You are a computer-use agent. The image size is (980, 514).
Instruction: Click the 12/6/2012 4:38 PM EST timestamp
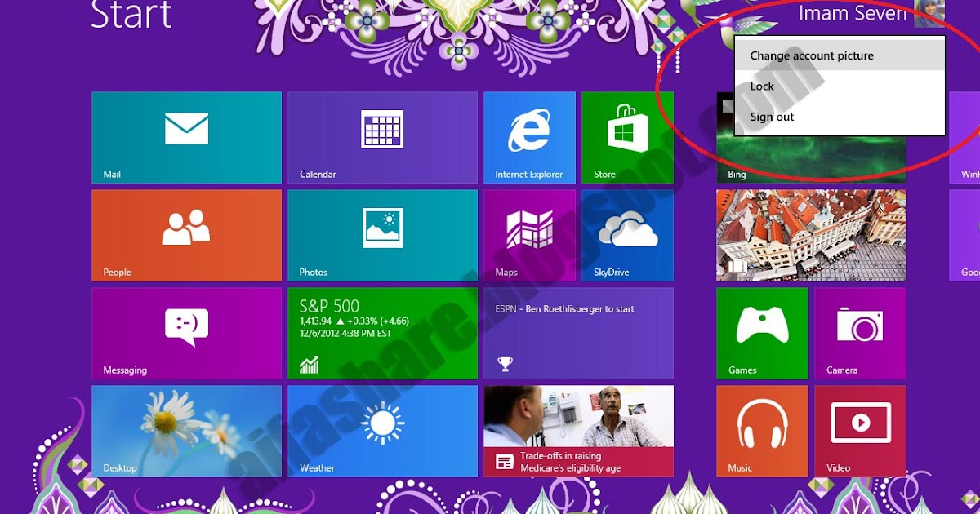345,334
